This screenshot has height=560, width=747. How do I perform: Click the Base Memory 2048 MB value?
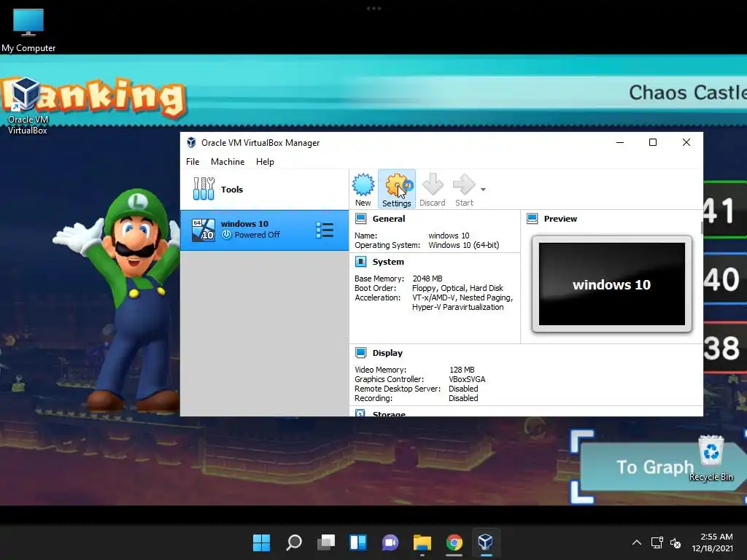tap(427, 279)
